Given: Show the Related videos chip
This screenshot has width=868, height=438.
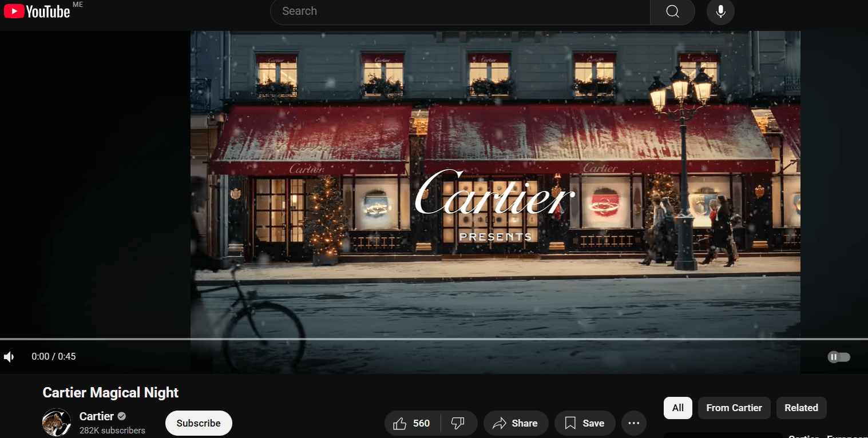Looking at the screenshot, I should [x=801, y=408].
